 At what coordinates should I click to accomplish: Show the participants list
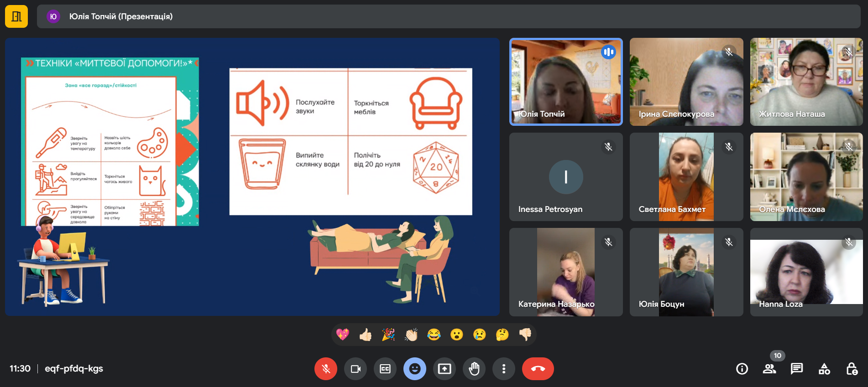tap(769, 369)
